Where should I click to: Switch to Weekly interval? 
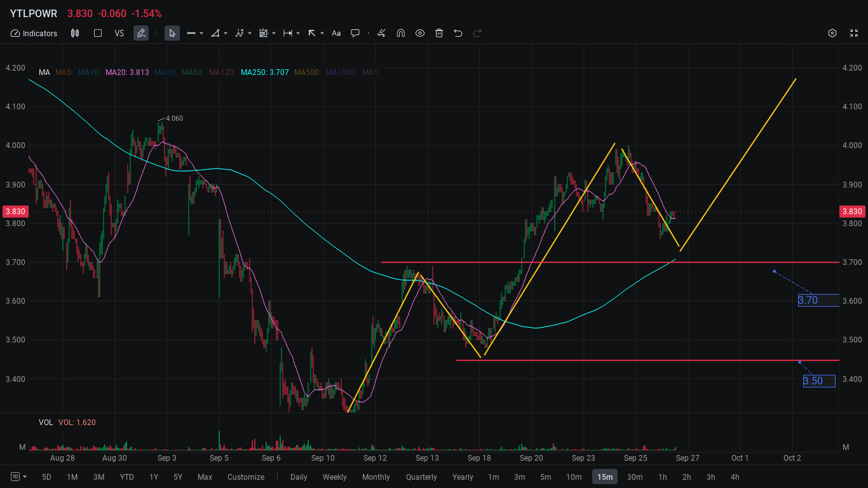(335, 477)
